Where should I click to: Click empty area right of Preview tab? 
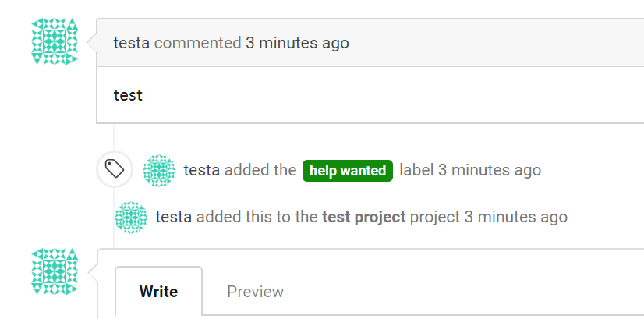coord(464,292)
